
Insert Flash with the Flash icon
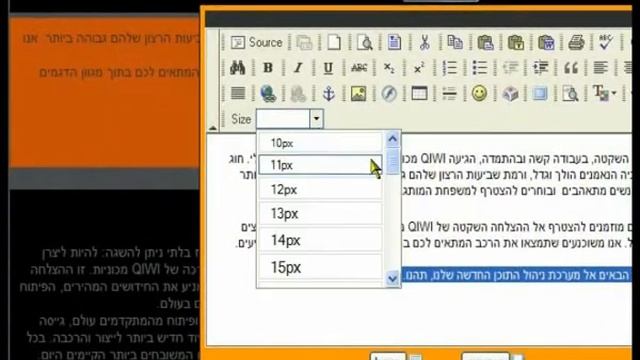tap(389, 93)
